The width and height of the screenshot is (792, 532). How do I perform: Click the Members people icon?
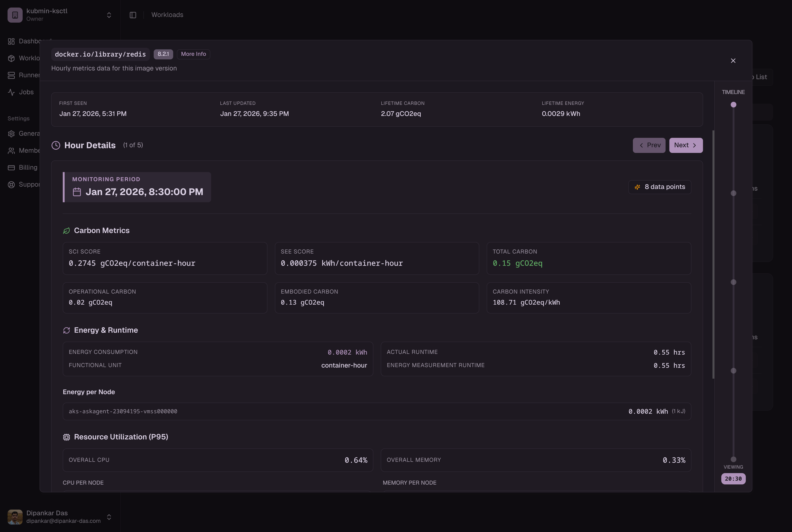pyautogui.click(x=11, y=151)
